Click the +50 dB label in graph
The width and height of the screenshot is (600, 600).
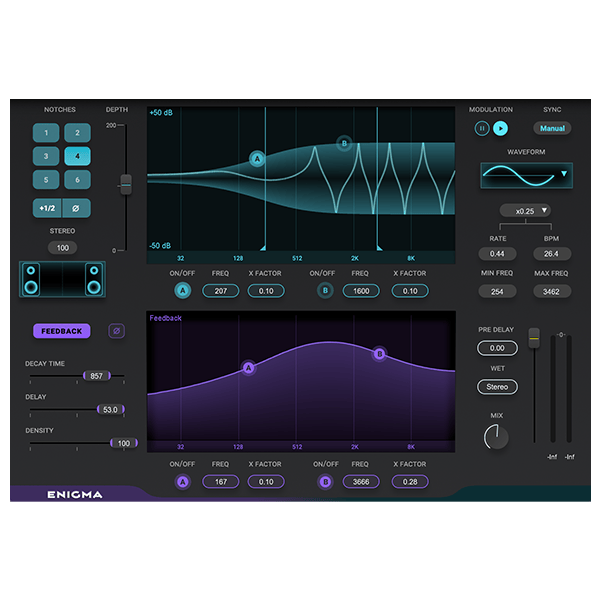(161, 113)
